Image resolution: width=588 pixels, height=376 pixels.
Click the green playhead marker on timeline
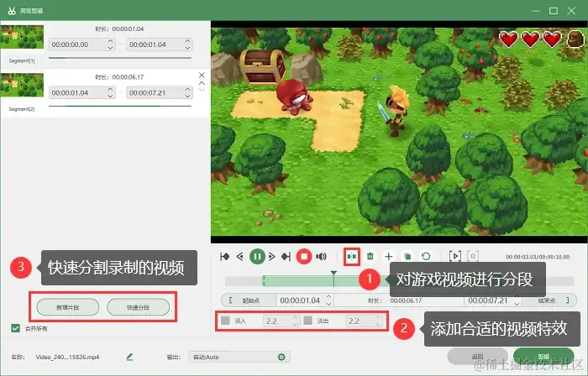pyautogui.click(x=333, y=274)
